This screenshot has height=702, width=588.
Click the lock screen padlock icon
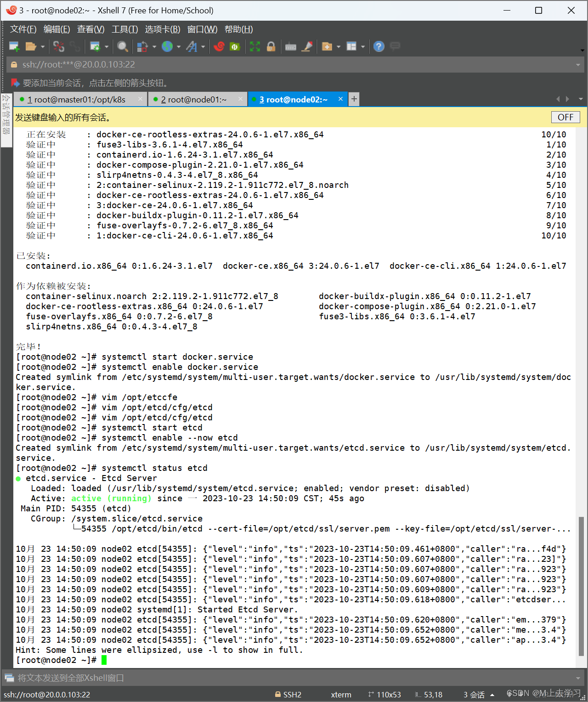tap(271, 46)
